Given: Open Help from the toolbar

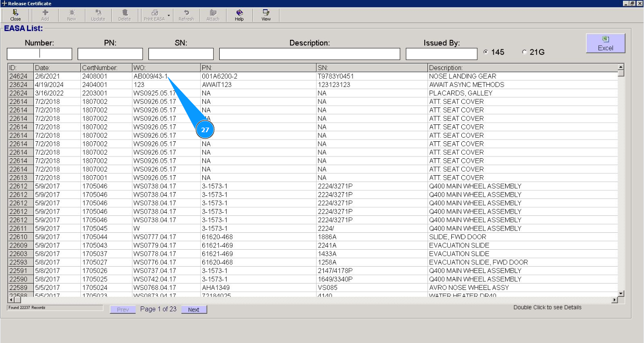Looking at the screenshot, I should coord(239,15).
